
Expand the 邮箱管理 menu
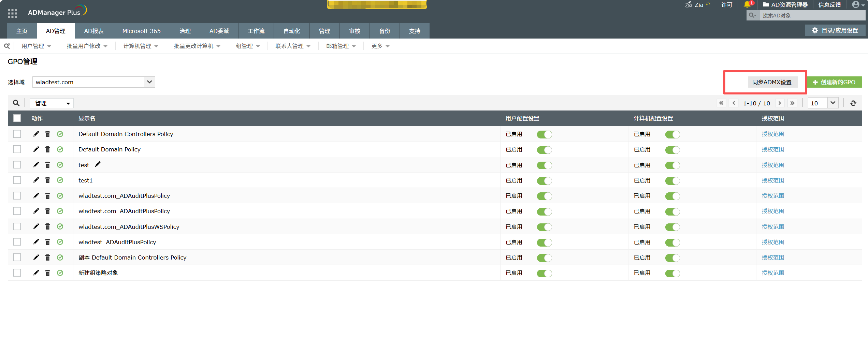(341, 46)
